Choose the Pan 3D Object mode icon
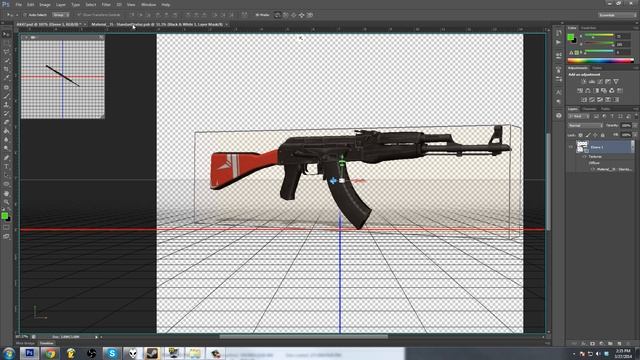Viewport: 640px width, 360px height. click(x=293, y=15)
